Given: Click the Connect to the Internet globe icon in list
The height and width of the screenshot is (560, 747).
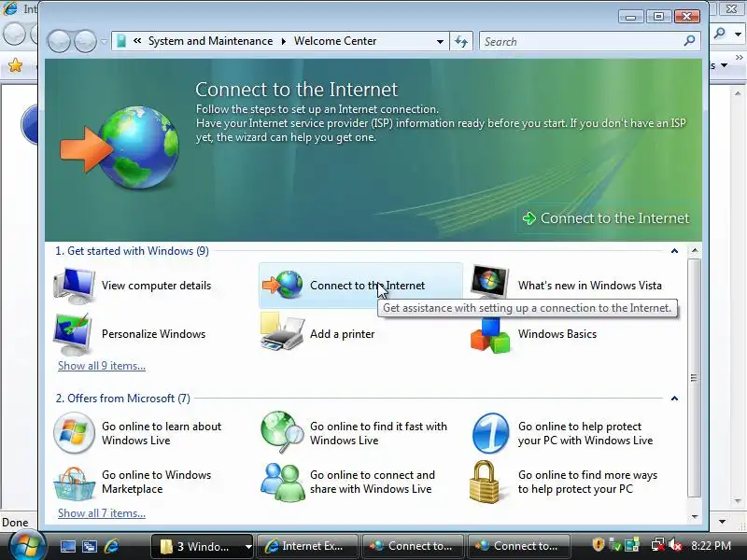Looking at the screenshot, I should point(283,285).
